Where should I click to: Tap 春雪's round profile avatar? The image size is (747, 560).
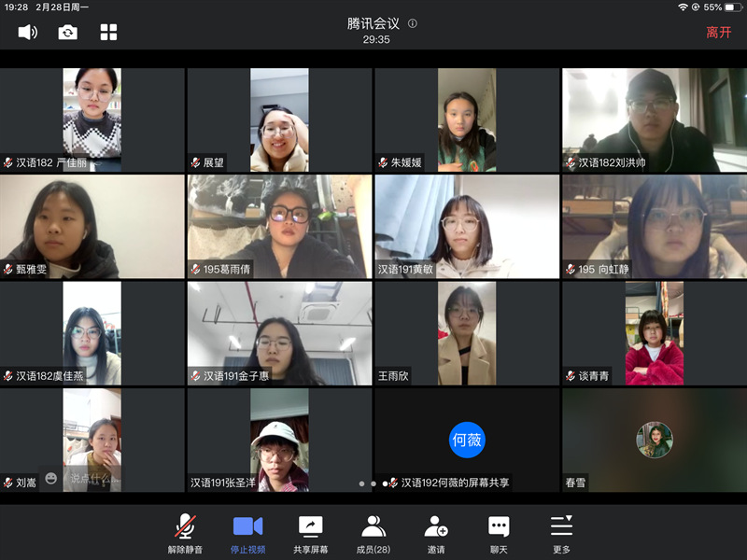point(655,440)
